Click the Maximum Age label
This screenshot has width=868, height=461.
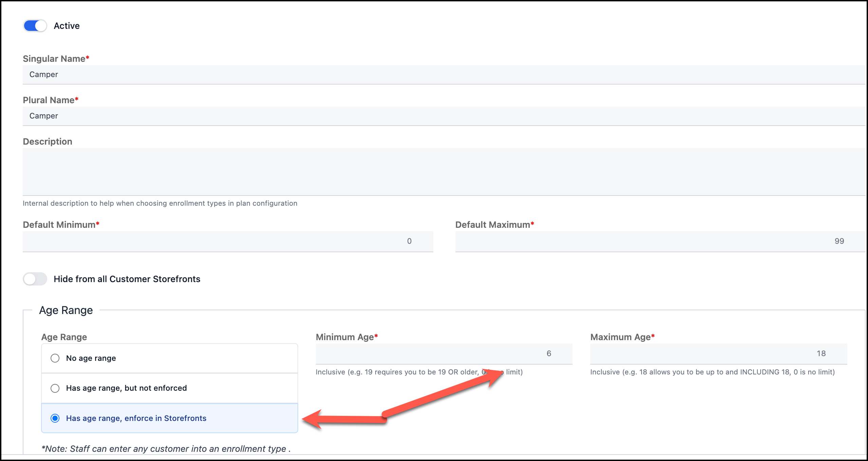click(620, 337)
